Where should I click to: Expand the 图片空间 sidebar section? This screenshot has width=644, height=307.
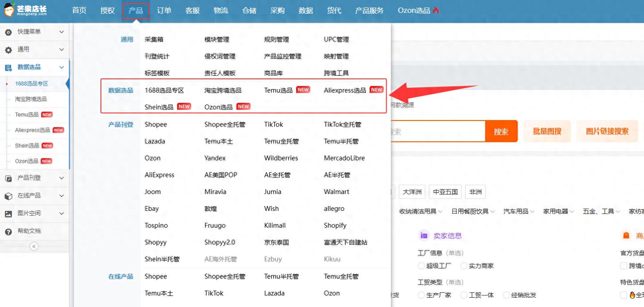pos(62,214)
